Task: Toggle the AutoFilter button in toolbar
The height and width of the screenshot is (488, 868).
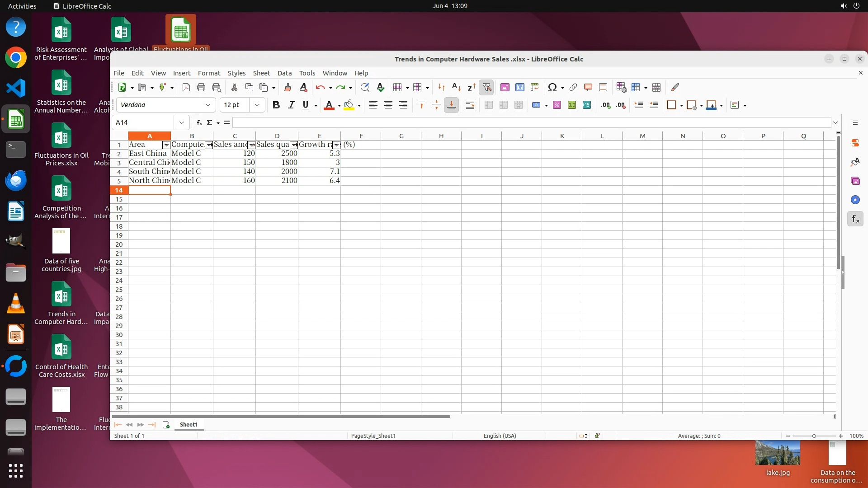Action: pyautogui.click(x=487, y=88)
